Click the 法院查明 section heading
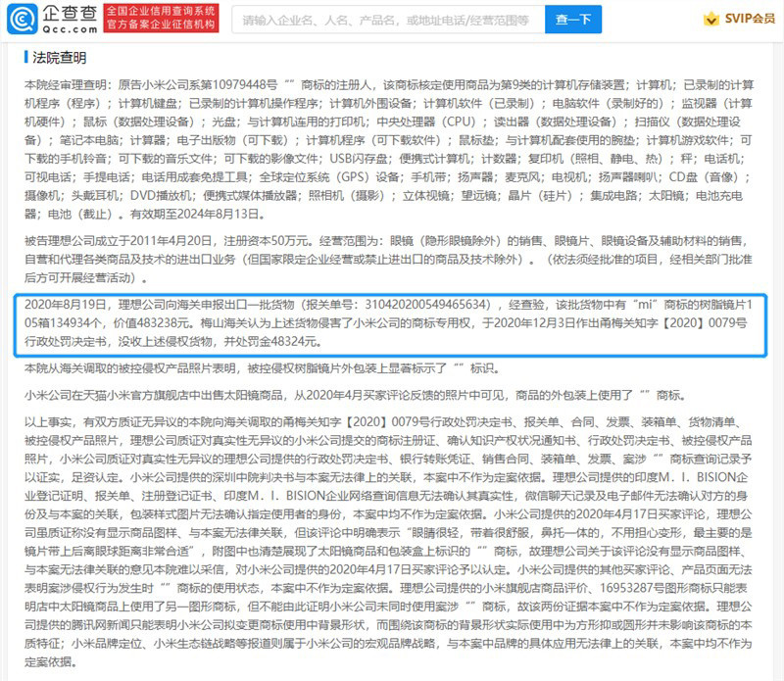 click(60, 58)
